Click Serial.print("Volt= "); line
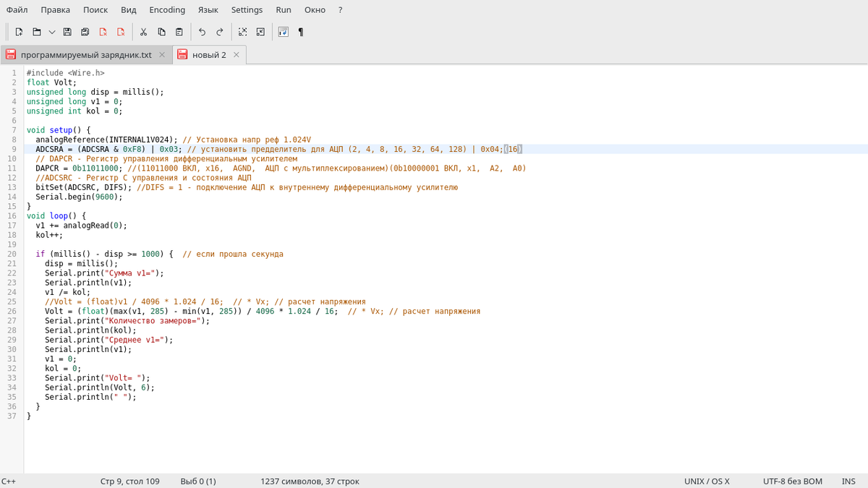The width and height of the screenshot is (868, 488). (98, 378)
